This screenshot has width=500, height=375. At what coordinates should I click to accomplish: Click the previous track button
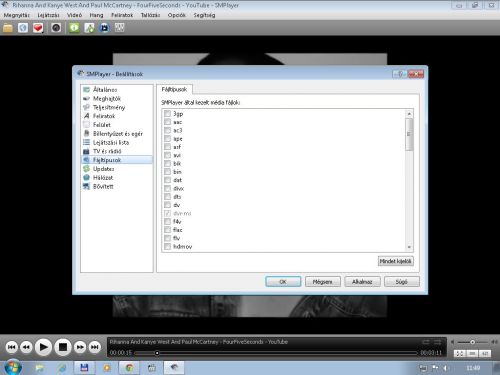click(x=12, y=347)
